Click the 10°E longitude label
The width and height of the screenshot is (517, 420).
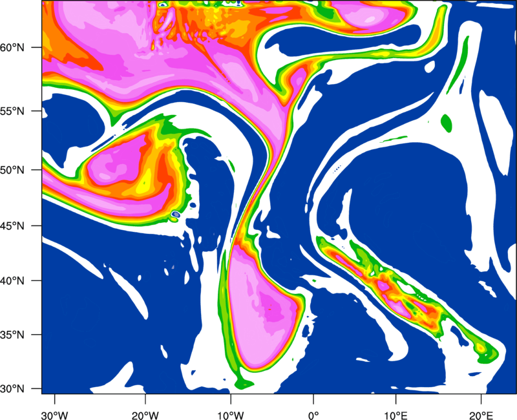pyautogui.click(x=396, y=415)
